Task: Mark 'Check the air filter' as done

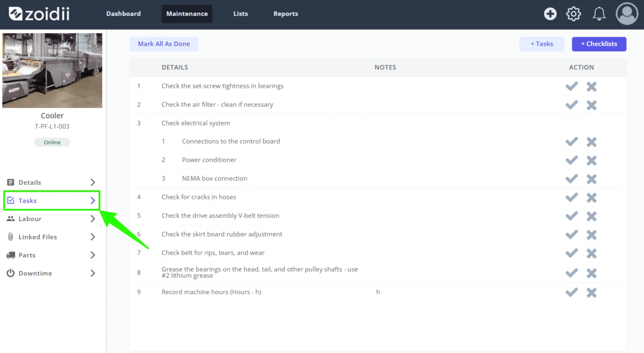Action: pos(572,105)
